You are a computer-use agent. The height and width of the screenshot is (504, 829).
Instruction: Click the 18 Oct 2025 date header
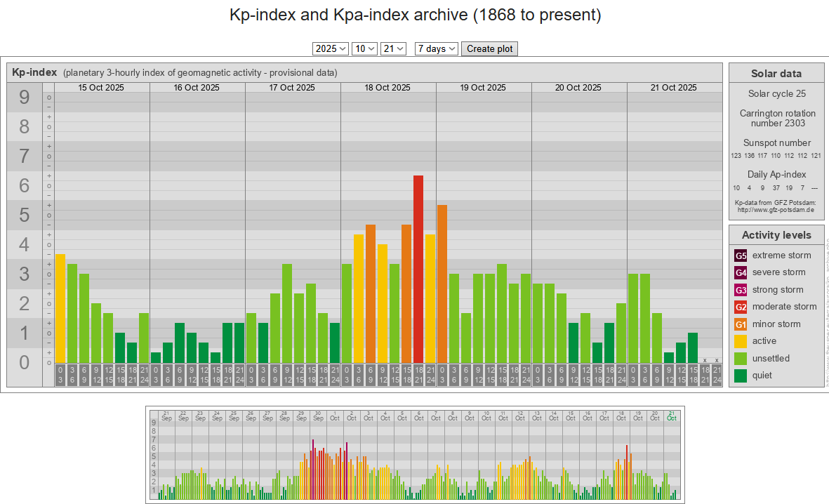[x=387, y=88]
